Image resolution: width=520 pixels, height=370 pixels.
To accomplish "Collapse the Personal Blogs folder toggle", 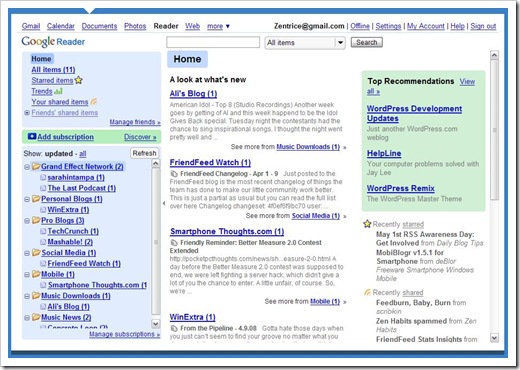I will pyautogui.click(x=27, y=199).
